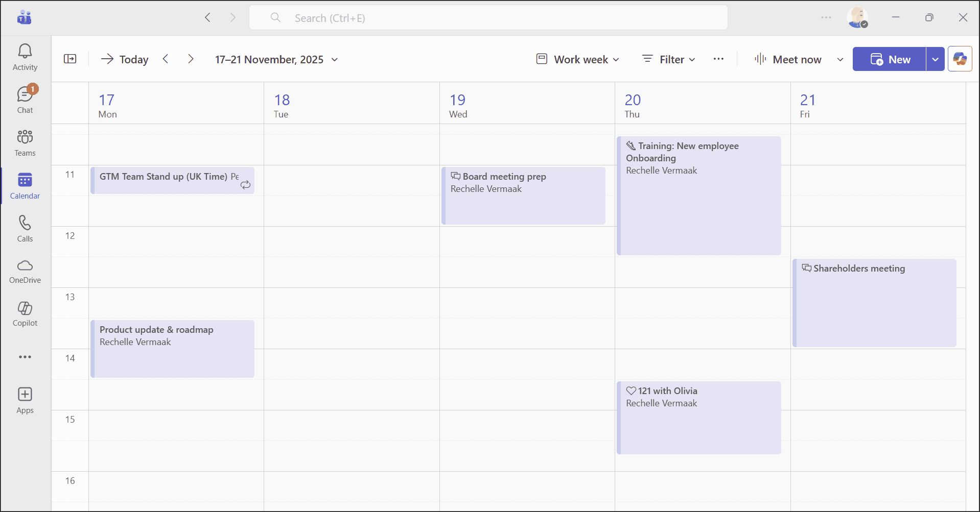Image resolution: width=980 pixels, height=512 pixels.
Task: Open the Calls section
Action: click(25, 229)
